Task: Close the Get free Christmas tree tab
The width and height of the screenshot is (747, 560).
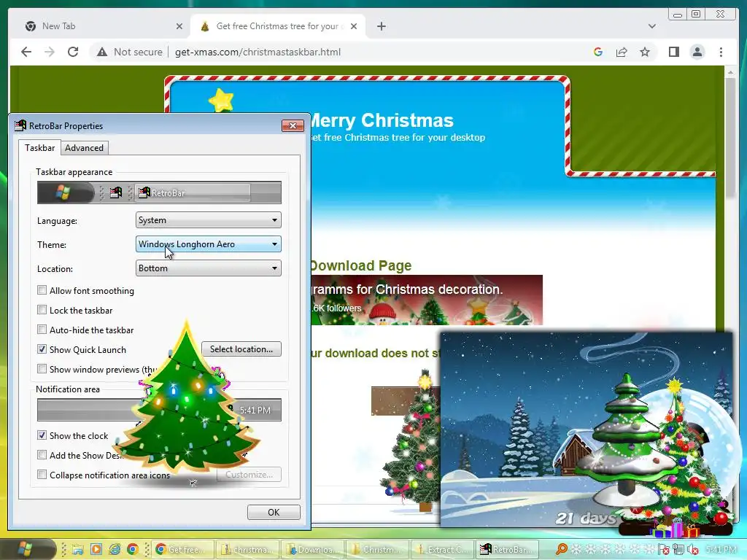Action: tap(354, 26)
